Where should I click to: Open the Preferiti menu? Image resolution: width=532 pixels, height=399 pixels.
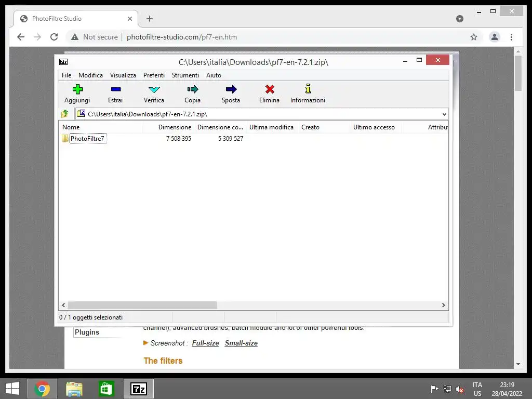[x=154, y=75]
